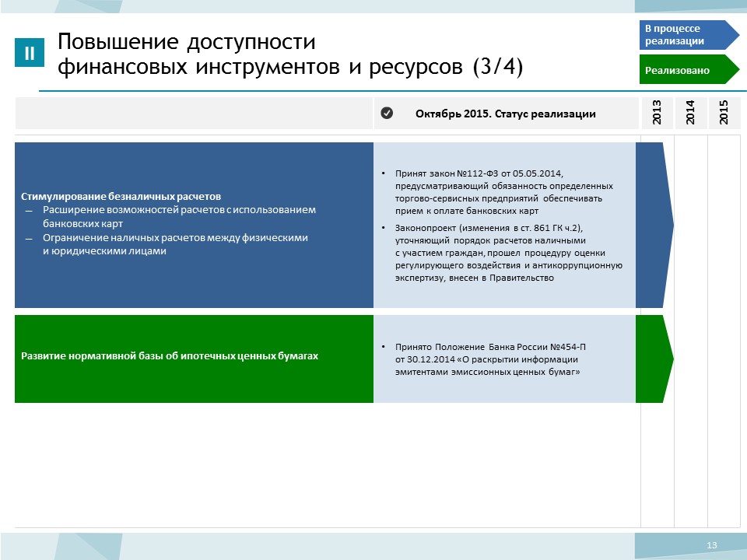Screen dimensions: 747x560
Task: Click the 2014 year column header
Action: coord(690,113)
